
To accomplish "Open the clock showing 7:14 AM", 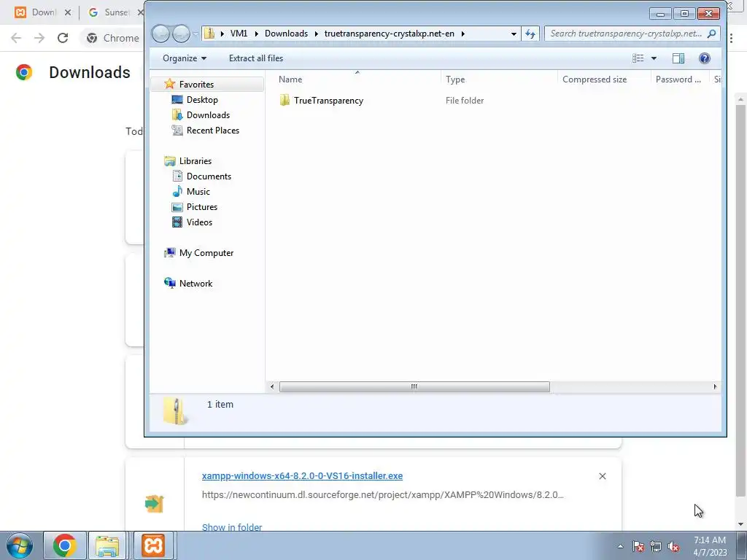I will tap(710, 546).
